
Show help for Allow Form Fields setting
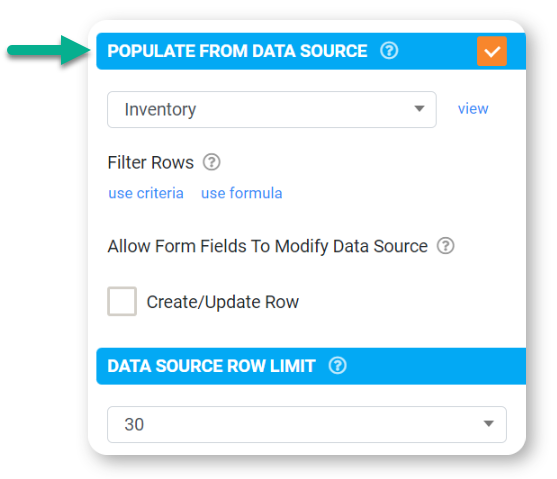tap(445, 246)
